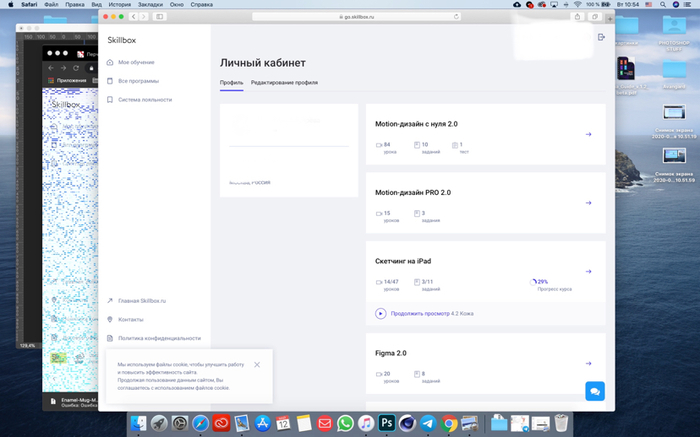Switch to the Профиль tab
Viewport: 700px width, 437px height.
tap(231, 83)
